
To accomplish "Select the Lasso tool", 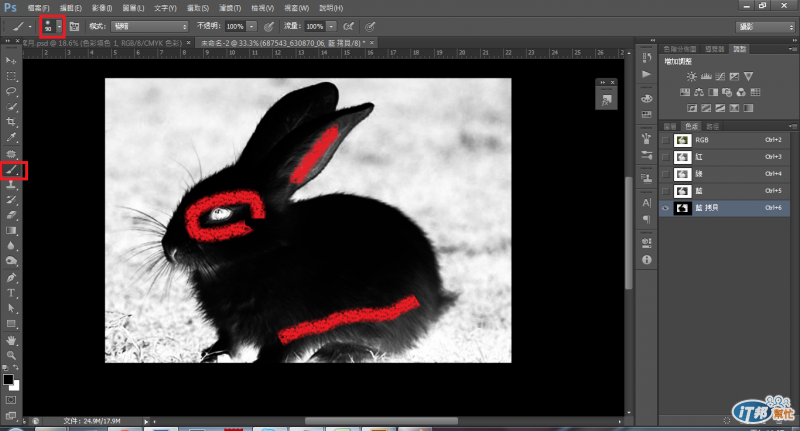I will coord(11,91).
